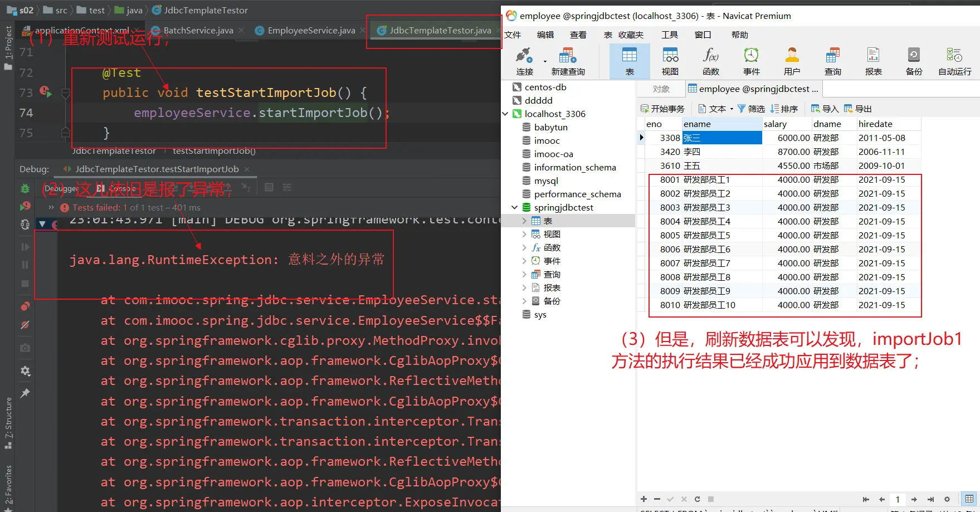The image size is (980, 512).
Task: Select the salary cell of employee 3420
Action: coord(786,152)
